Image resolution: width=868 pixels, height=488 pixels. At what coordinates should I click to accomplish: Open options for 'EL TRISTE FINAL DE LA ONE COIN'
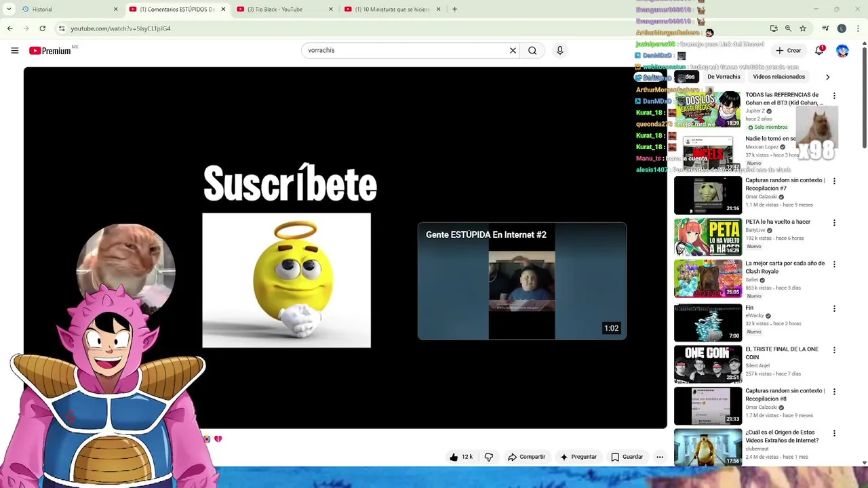click(834, 350)
